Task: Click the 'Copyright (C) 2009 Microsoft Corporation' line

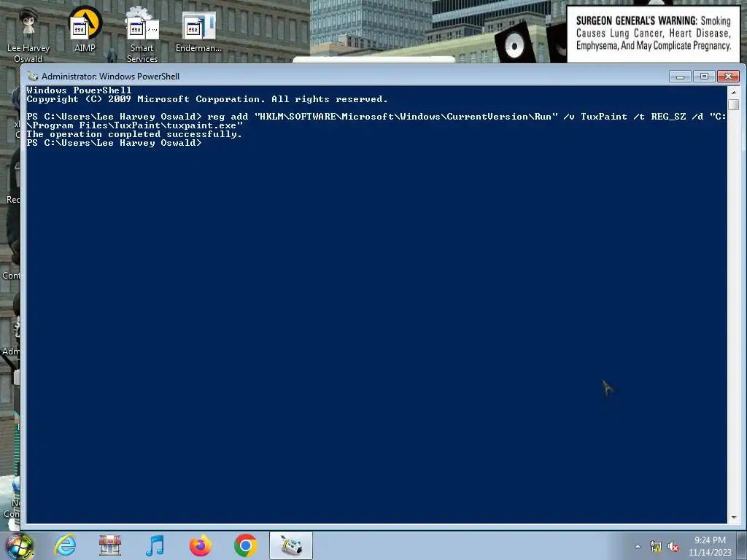Action: tap(207, 99)
